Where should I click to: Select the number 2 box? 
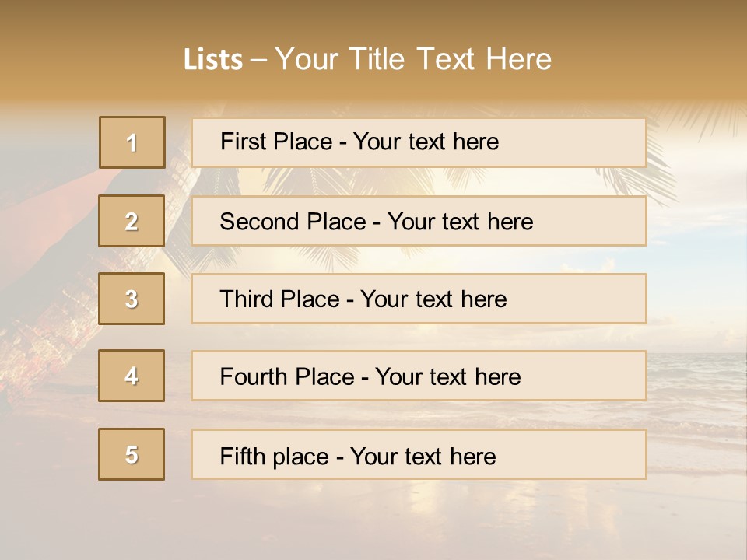[x=132, y=221]
